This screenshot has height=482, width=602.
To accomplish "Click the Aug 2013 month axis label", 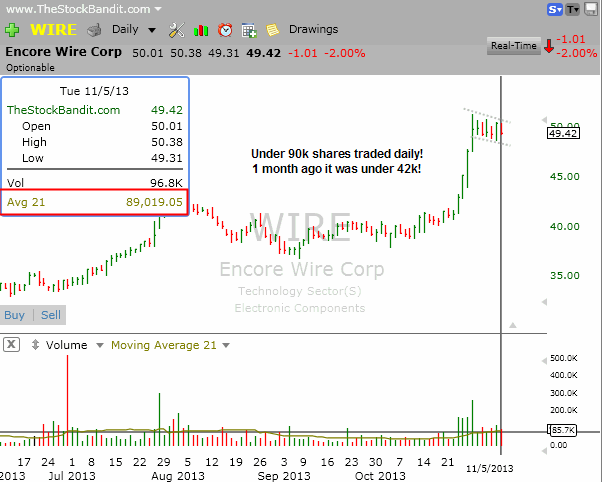I will click(x=178, y=476).
